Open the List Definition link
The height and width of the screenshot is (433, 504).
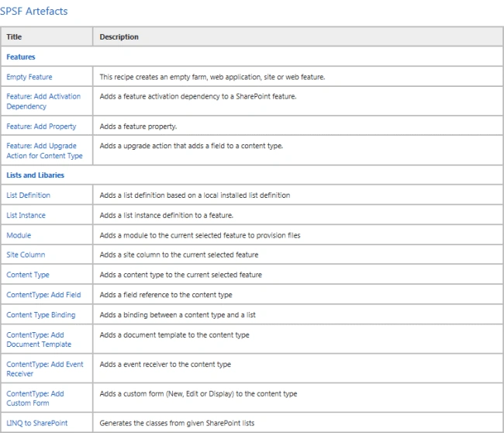tap(28, 196)
